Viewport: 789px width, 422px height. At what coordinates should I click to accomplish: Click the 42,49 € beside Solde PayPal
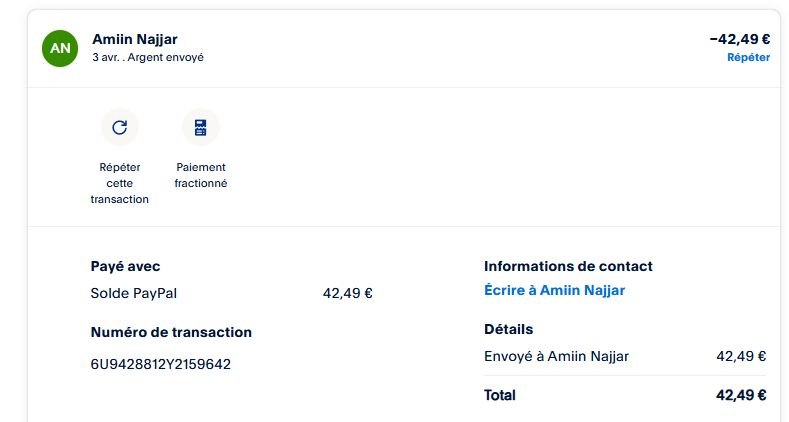coord(347,294)
